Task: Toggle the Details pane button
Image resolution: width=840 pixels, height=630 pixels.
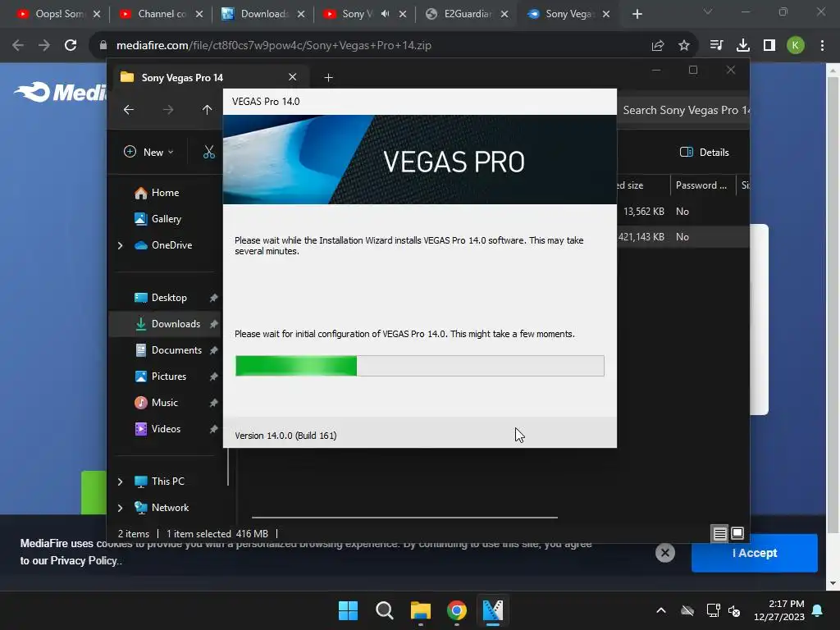Action: (705, 152)
